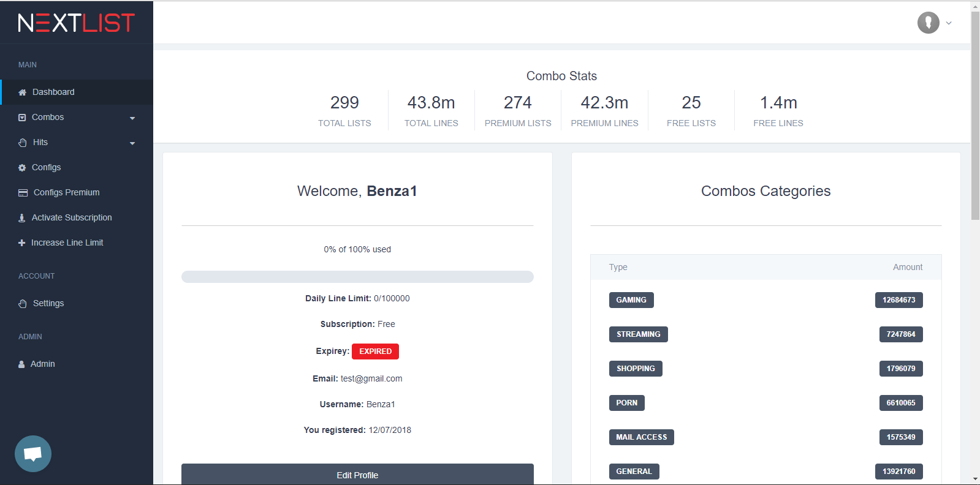Open the Dashboard menu item
The height and width of the screenshot is (485, 980).
(77, 92)
